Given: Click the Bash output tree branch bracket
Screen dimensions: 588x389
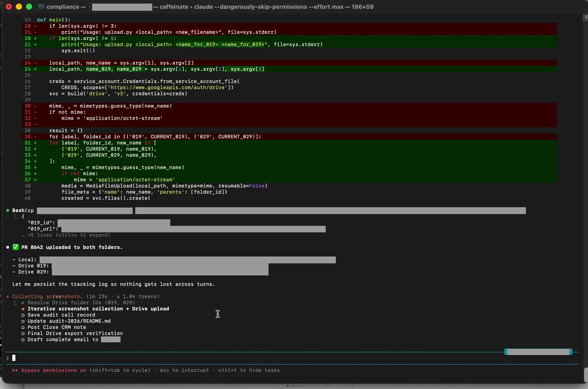Looking at the screenshot, I should click(x=15, y=216).
